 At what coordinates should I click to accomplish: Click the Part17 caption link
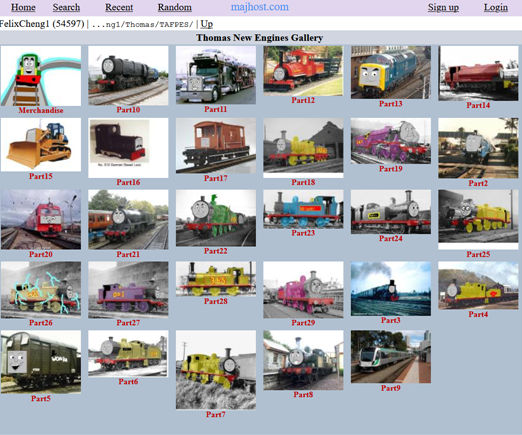tap(216, 178)
